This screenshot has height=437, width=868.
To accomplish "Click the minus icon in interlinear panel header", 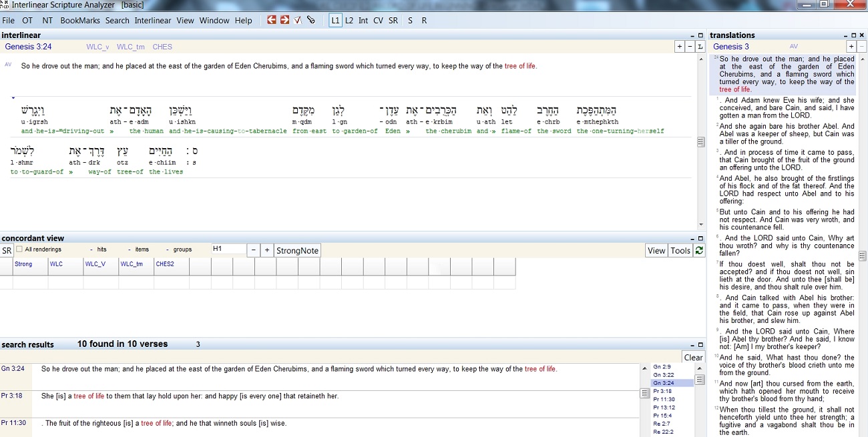I will pos(690,47).
